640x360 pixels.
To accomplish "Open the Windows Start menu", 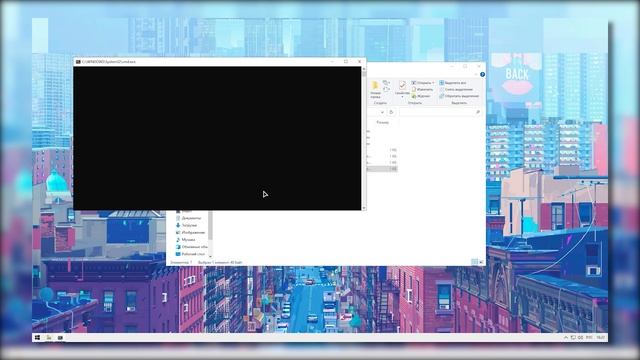I will [x=38, y=338].
